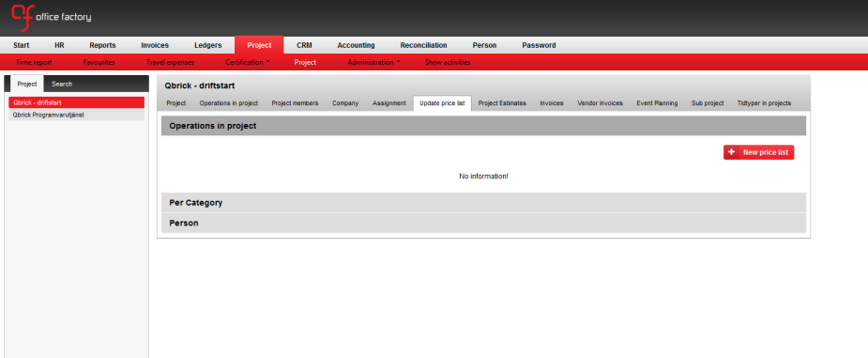This screenshot has width=868, height=358.
Task: Go to Ledgers in the top menu
Action: 208,45
